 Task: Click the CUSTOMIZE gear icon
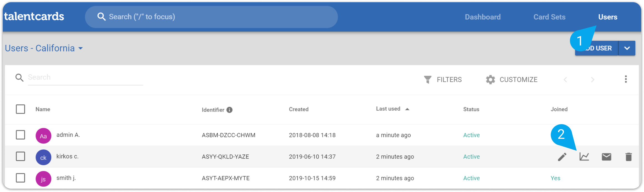pyautogui.click(x=490, y=80)
